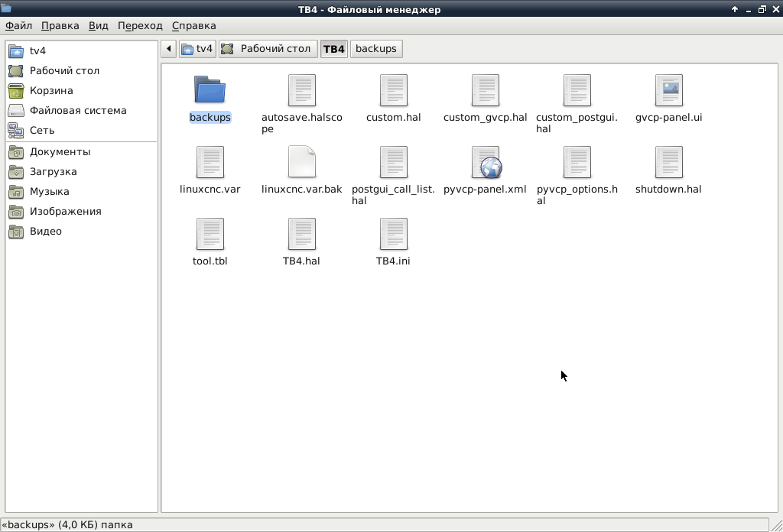Select the shutdown.hal file icon
The image size is (783, 532).
pos(668,162)
